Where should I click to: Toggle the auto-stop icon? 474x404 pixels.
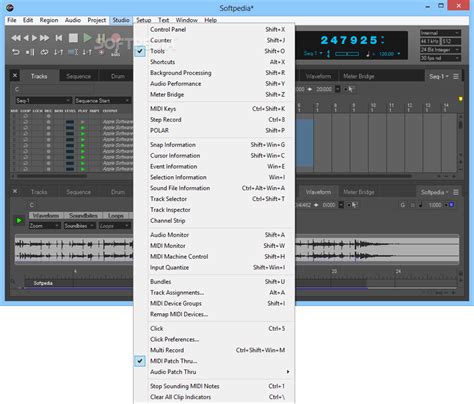(x=30, y=52)
